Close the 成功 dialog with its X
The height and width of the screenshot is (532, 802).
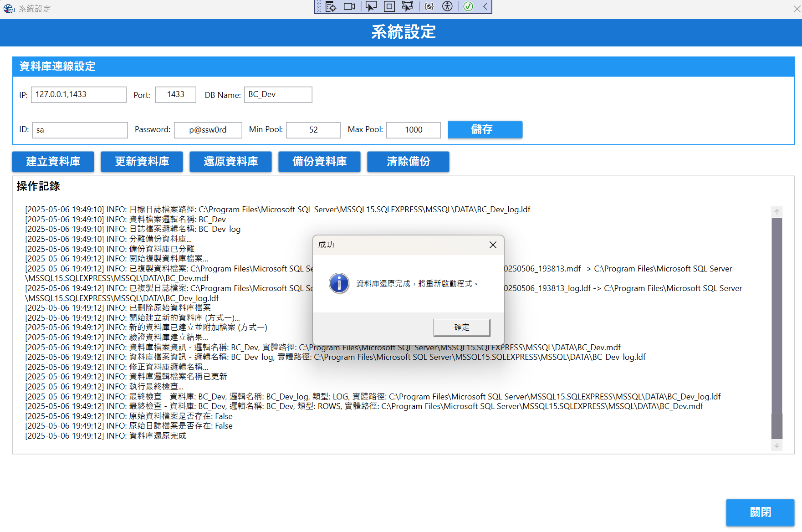click(493, 245)
